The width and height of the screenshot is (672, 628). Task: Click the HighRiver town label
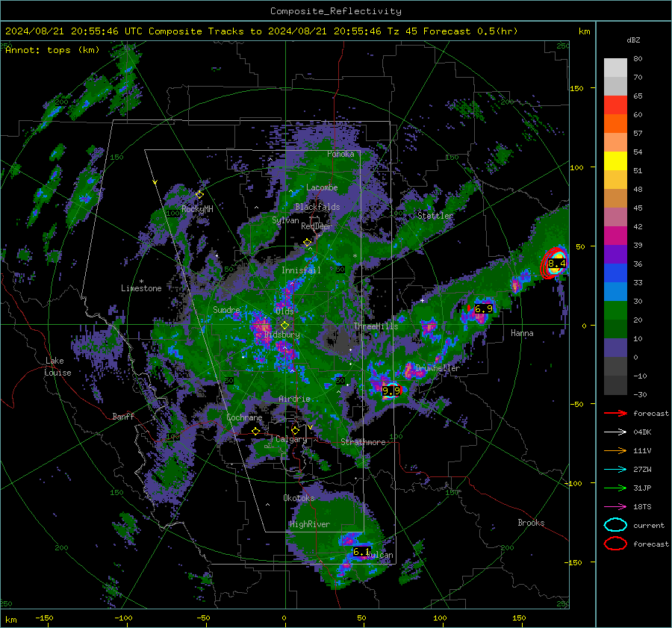coord(310,524)
